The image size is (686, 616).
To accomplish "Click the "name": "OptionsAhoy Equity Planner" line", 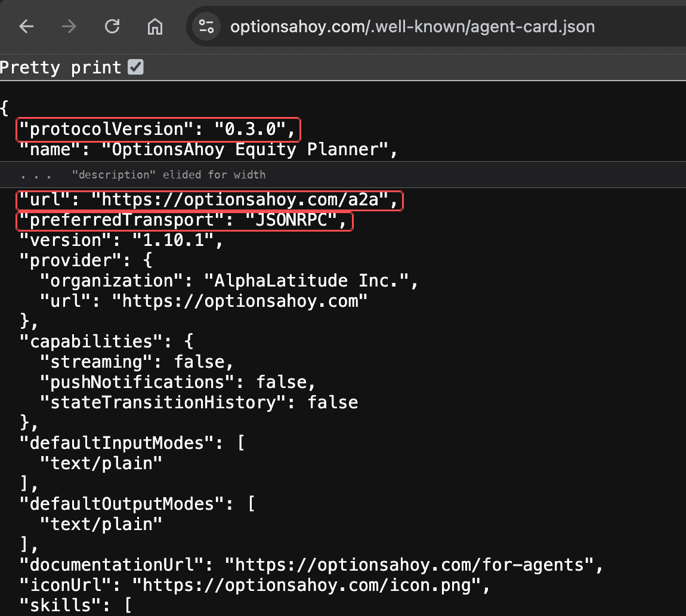I will click(x=208, y=150).
